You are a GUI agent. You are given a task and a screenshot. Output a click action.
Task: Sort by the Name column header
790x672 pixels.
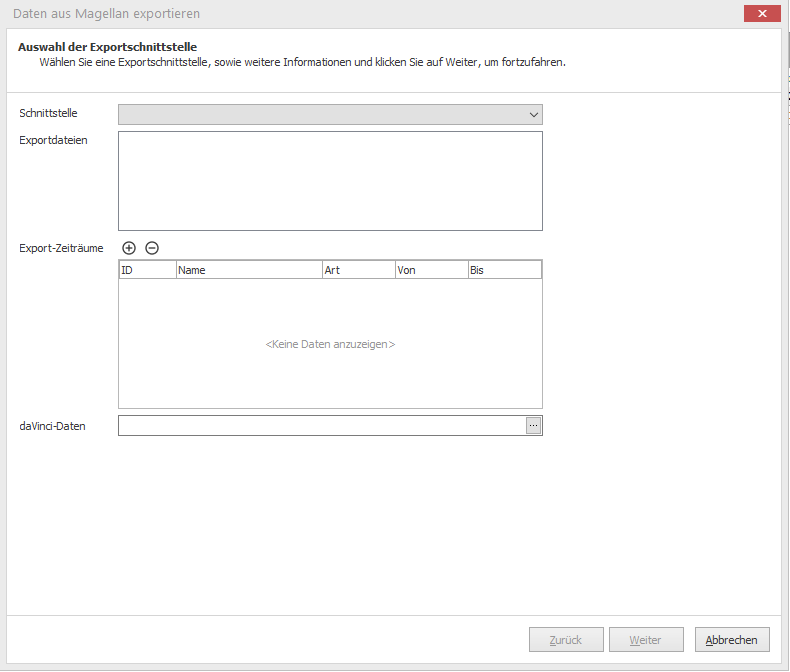click(248, 270)
